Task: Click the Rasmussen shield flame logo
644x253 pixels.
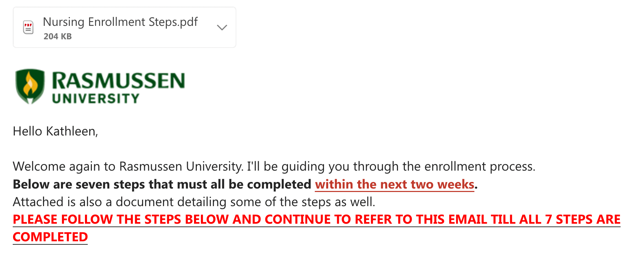Action: click(x=30, y=86)
